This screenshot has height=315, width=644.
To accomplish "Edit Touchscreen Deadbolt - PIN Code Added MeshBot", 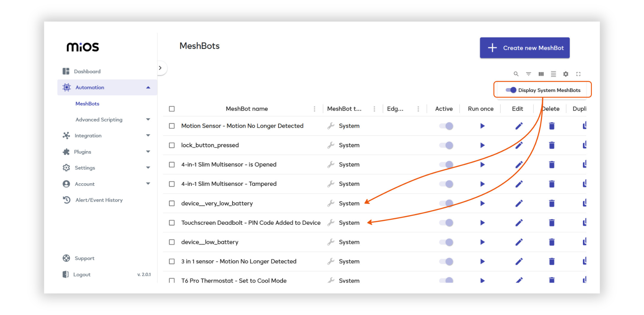I will [x=519, y=223].
